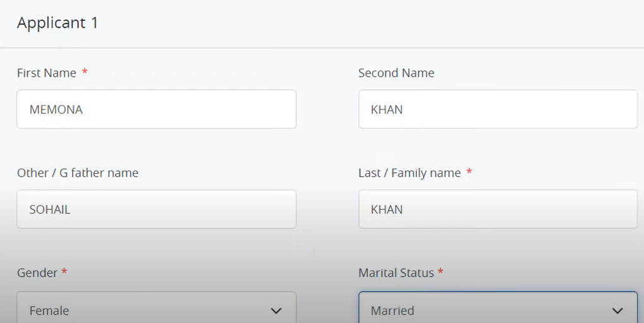Screen dimensions: 644x323
Task: Click the First Name label
Action: (46, 73)
